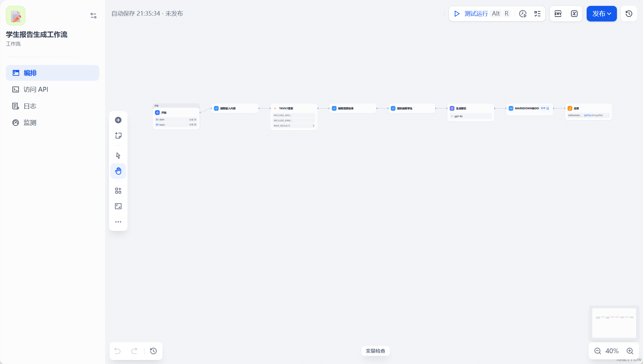Viewport: 643px width, 364px height.
Task: Open the checklist icon in top toolbar
Action: [x=537, y=14]
